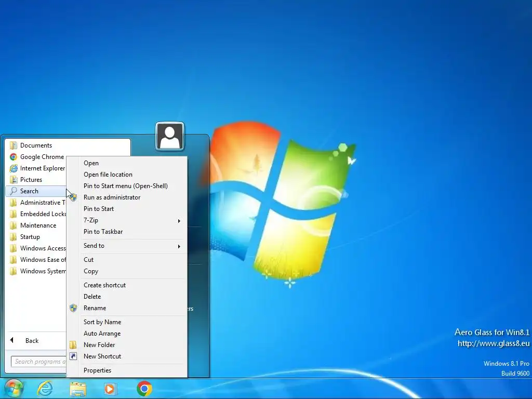
Task: Click the Startup folder icon
Action: (14, 237)
